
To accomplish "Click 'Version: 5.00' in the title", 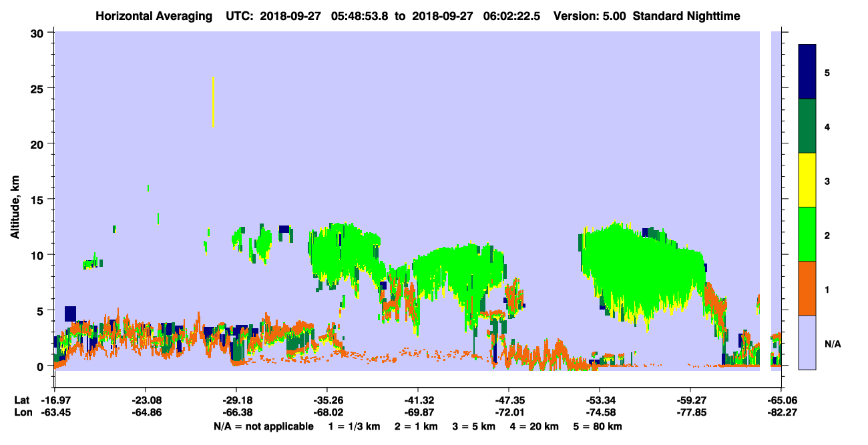I will [x=589, y=15].
